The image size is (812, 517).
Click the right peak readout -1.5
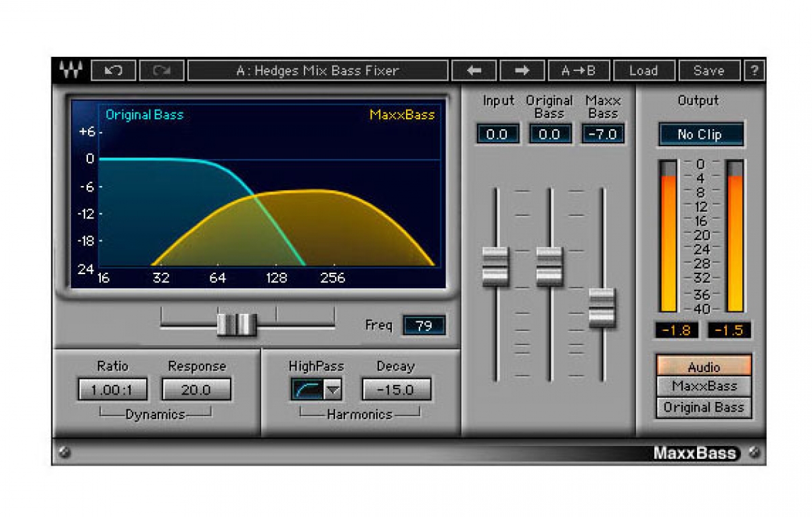point(729,330)
